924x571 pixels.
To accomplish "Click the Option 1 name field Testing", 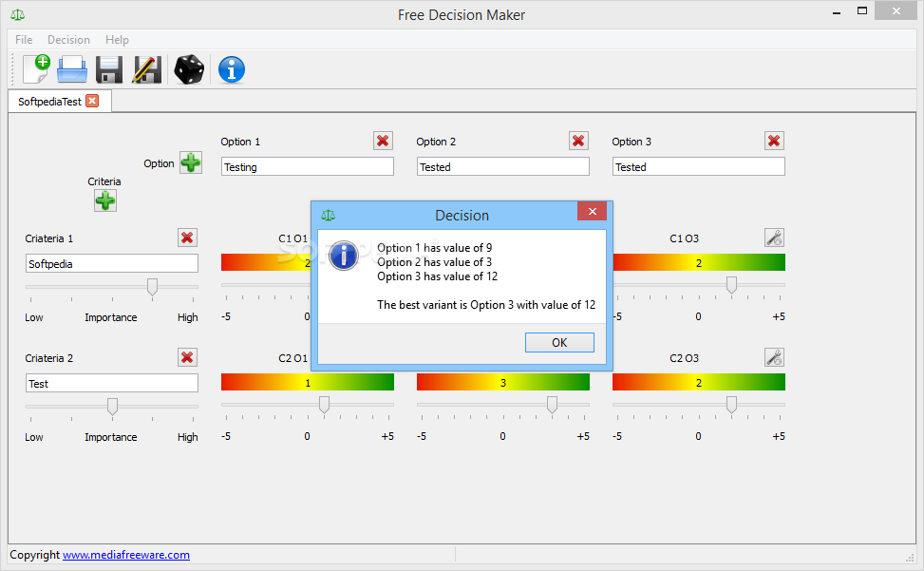I will tap(308, 167).
